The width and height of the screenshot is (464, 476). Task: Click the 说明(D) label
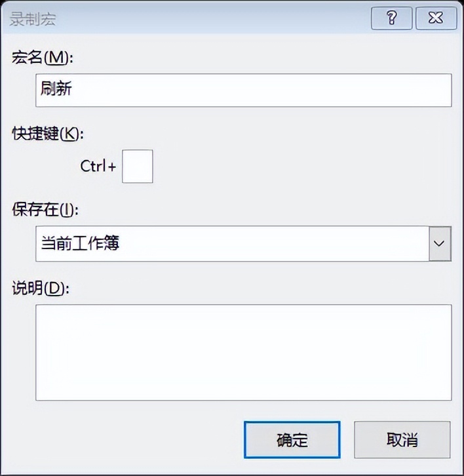click(41, 288)
